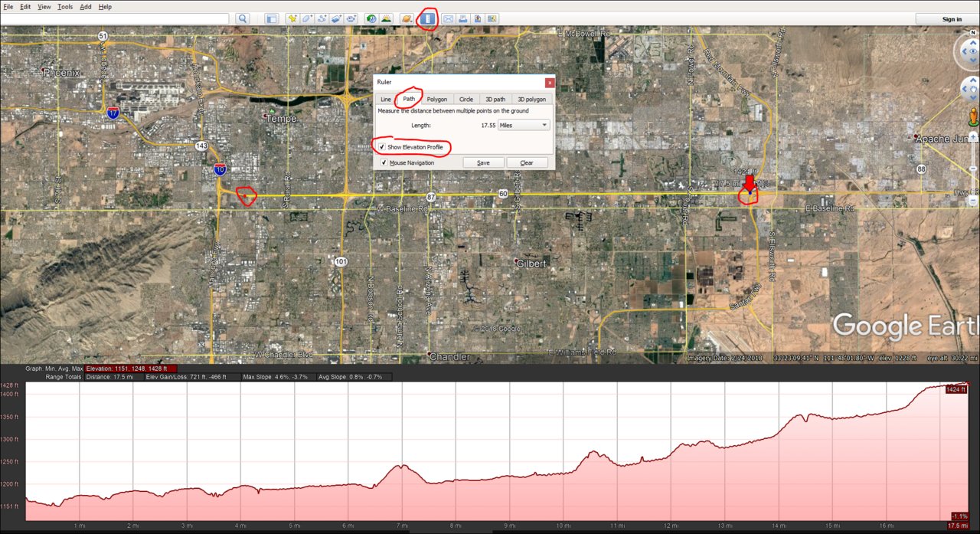
Task: Switch to the Line tab in Ruler
Action: coord(385,100)
